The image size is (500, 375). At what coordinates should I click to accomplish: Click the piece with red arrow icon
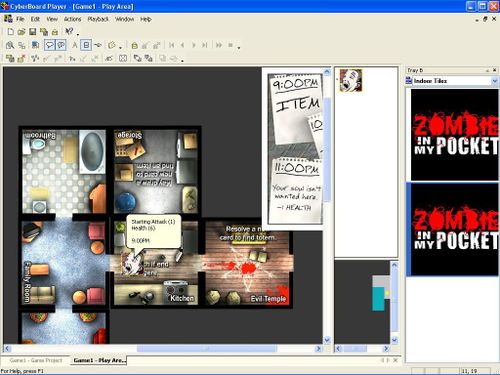pyautogui.click(x=21, y=58)
